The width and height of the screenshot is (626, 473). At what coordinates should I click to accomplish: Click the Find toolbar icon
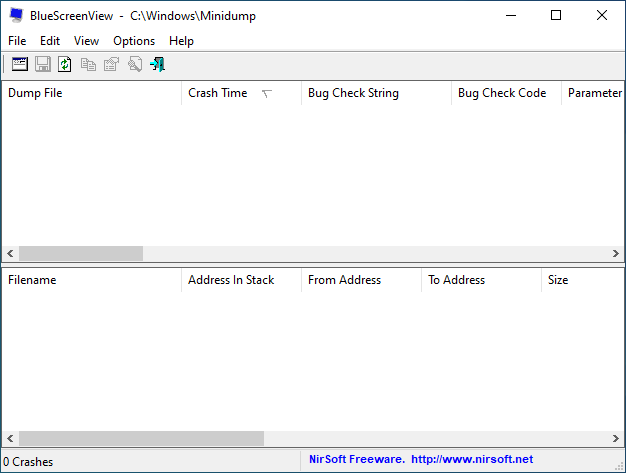134,64
